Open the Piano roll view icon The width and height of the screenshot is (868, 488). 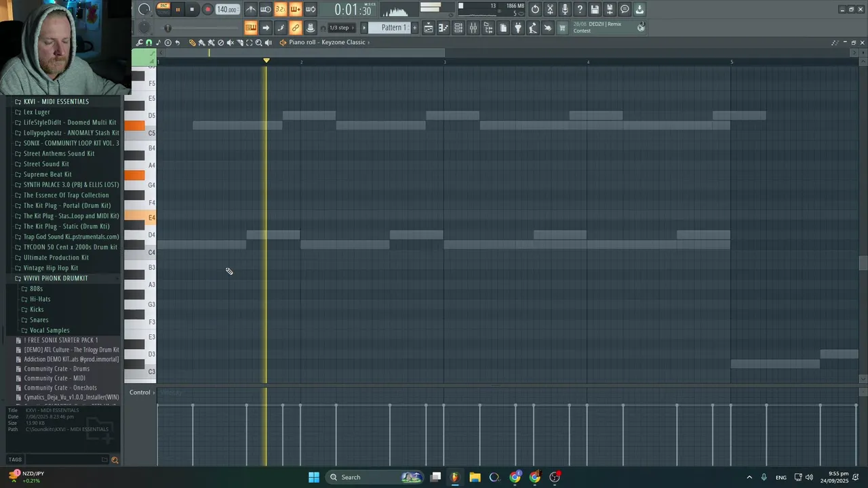point(443,28)
